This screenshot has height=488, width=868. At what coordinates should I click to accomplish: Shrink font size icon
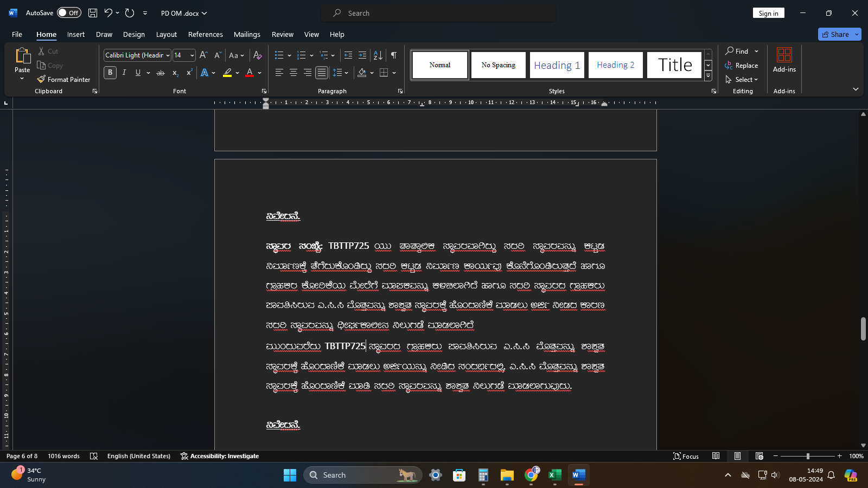coord(218,55)
